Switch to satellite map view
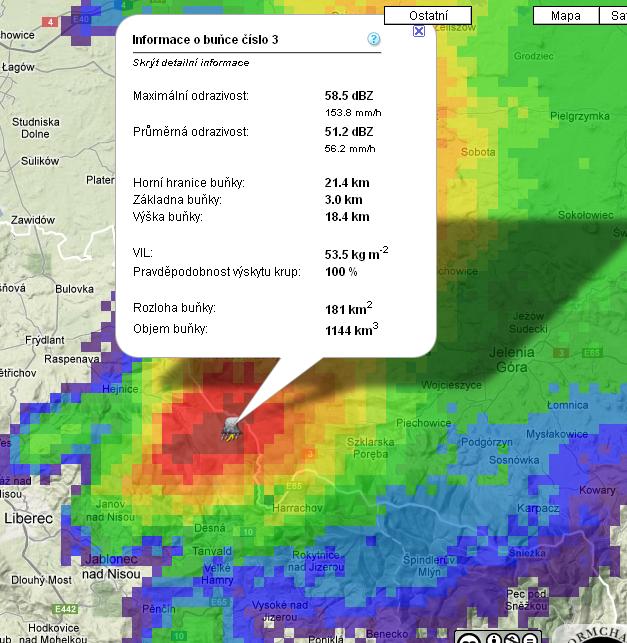 pyautogui.click(x=613, y=15)
